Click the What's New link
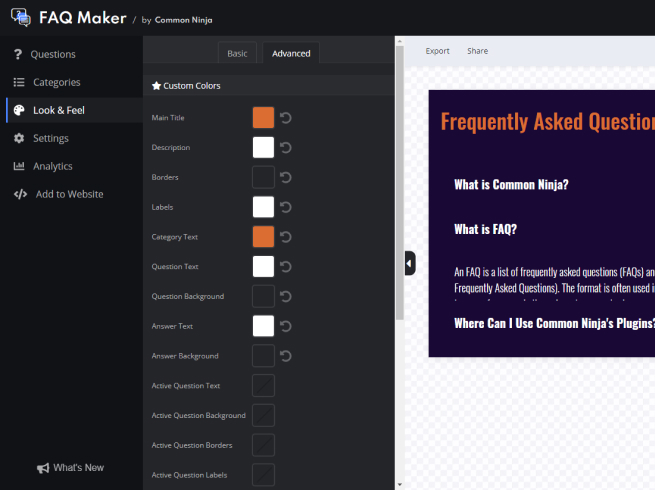 (79, 468)
